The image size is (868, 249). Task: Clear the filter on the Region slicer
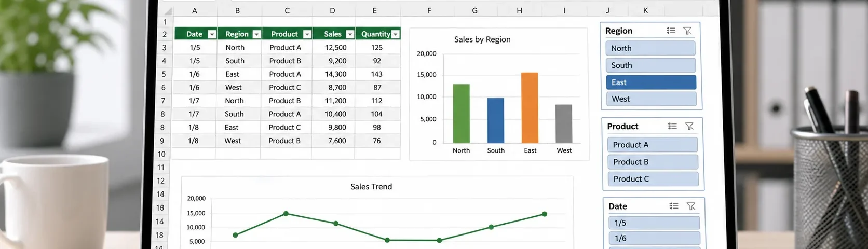click(687, 31)
